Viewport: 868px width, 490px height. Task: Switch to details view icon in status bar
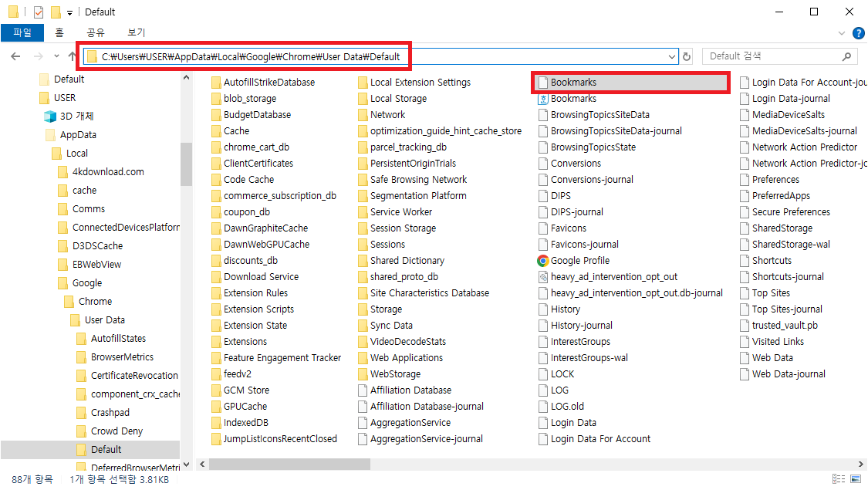[x=839, y=479]
